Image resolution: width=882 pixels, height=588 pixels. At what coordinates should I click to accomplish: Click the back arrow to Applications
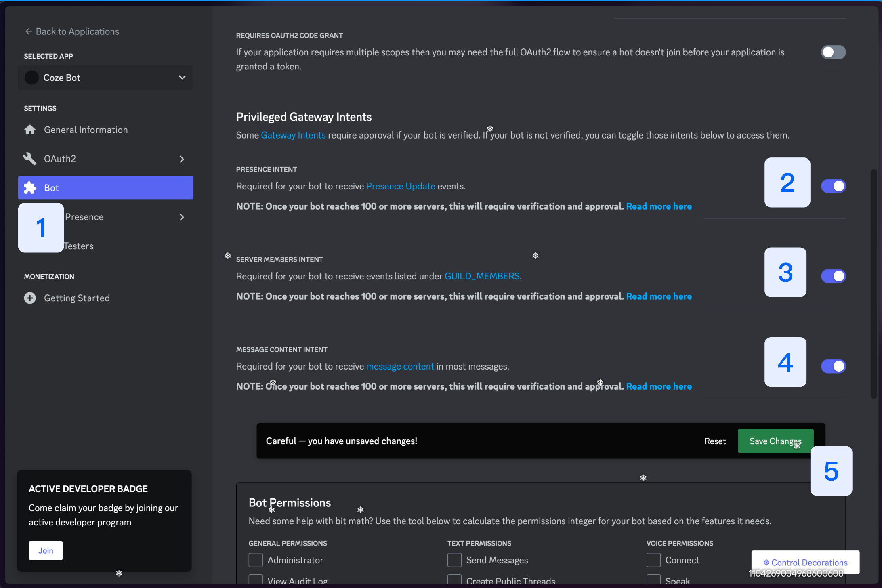[28, 31]
